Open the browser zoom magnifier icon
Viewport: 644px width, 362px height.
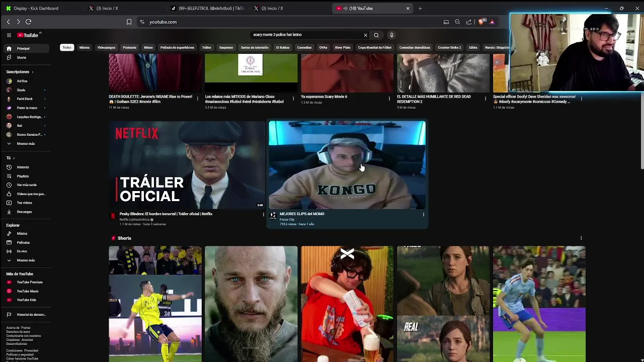click(457, 22)
